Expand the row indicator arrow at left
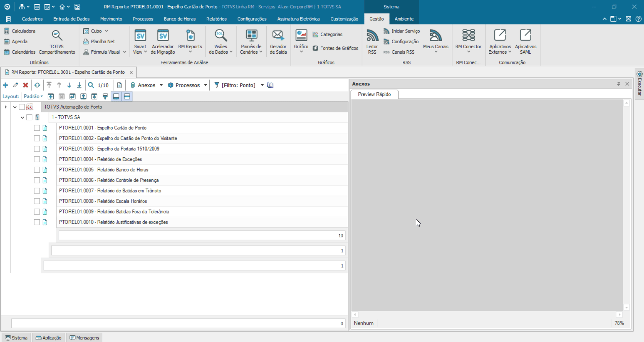 tap(6, 107)
